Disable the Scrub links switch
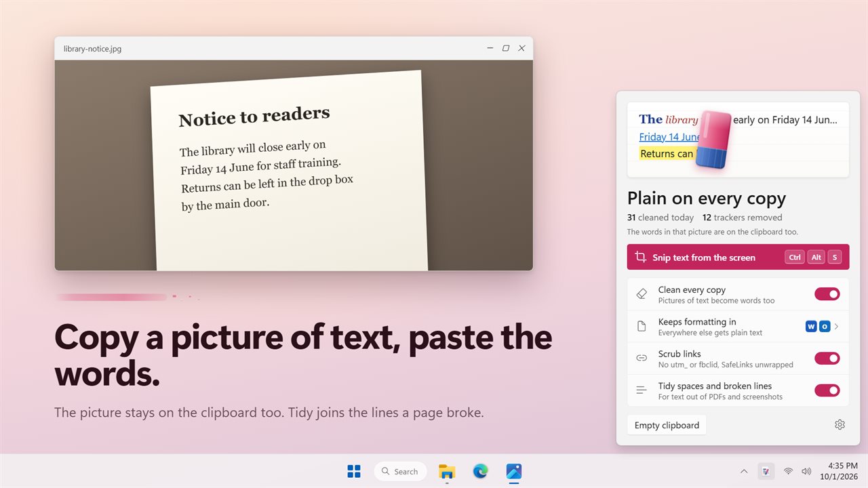 [827, 359]
